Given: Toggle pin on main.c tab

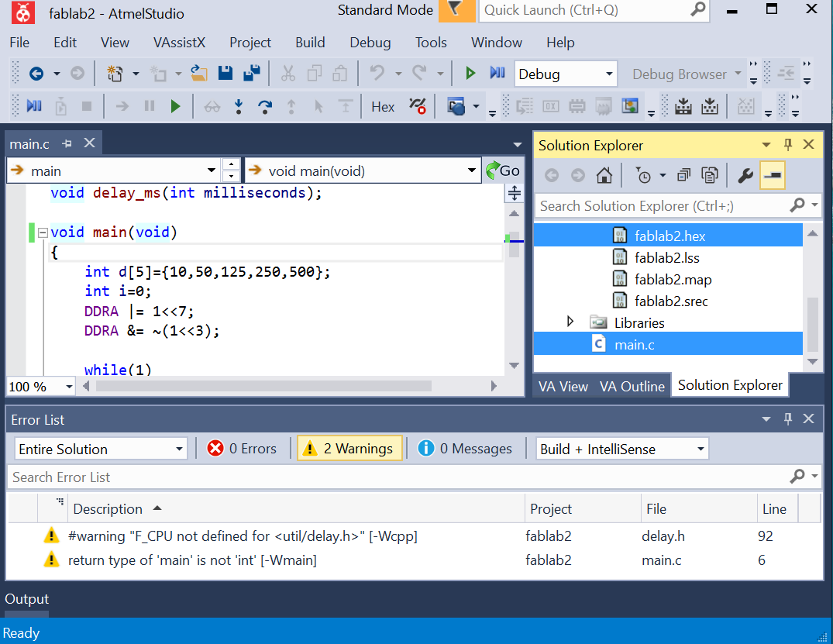Looking at the screenshot, I should coord(67,144).
